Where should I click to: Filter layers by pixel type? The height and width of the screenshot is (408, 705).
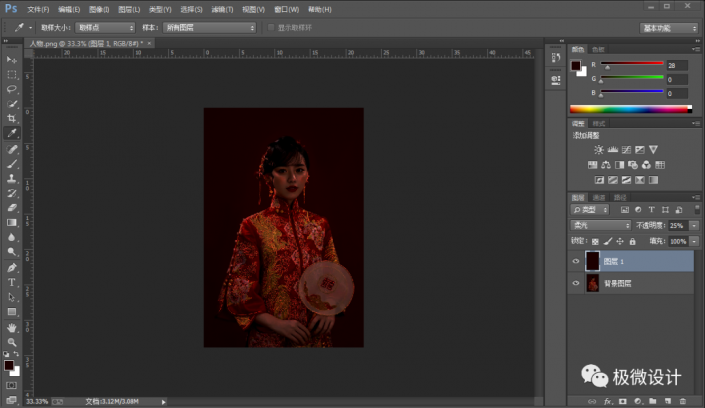[625, 210]
